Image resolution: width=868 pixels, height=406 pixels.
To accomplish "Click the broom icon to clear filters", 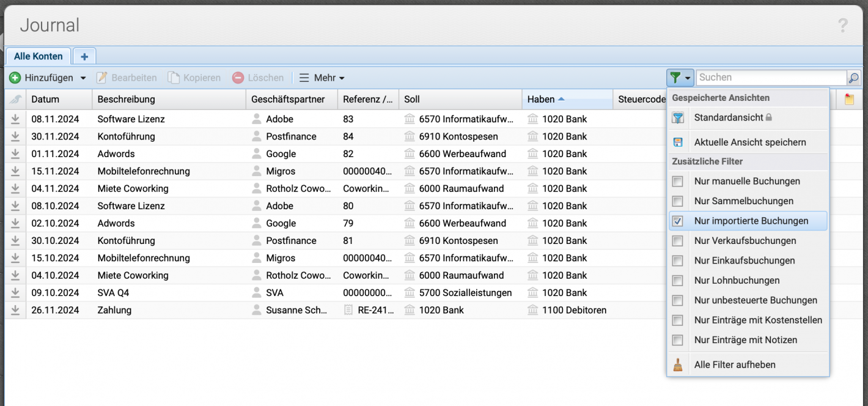I will (678, 365).
